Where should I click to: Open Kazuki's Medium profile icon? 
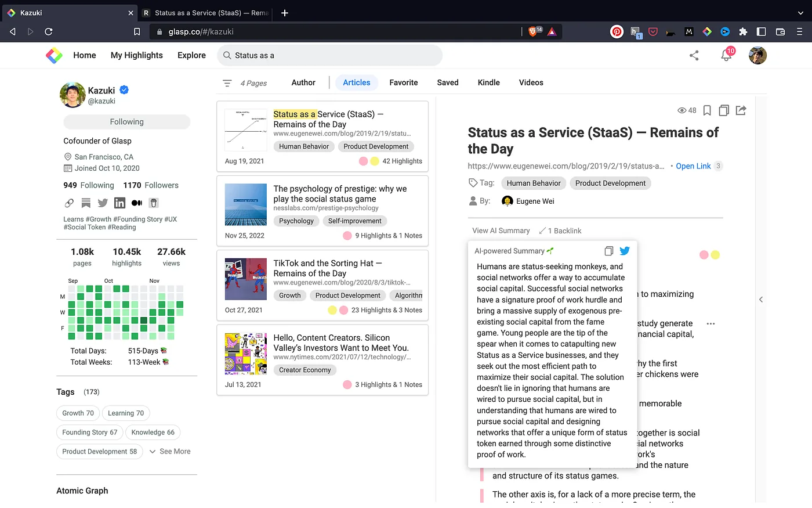pyautogui.click(x=137, y=203)
